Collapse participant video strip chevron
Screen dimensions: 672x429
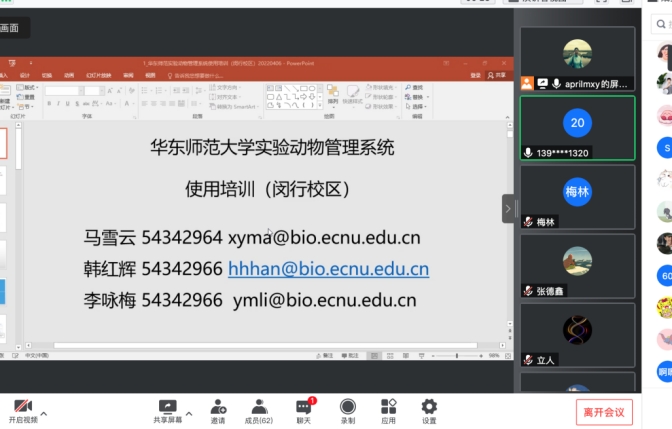[x=508, y=209]
